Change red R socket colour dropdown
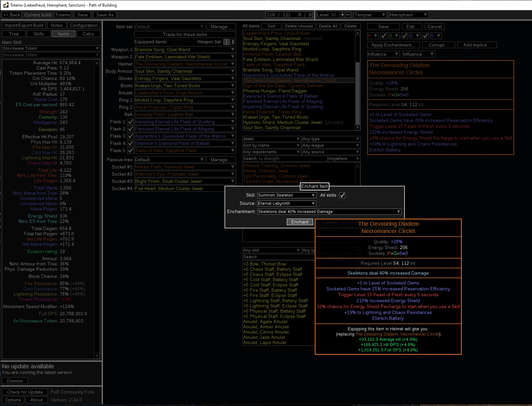 373,36
